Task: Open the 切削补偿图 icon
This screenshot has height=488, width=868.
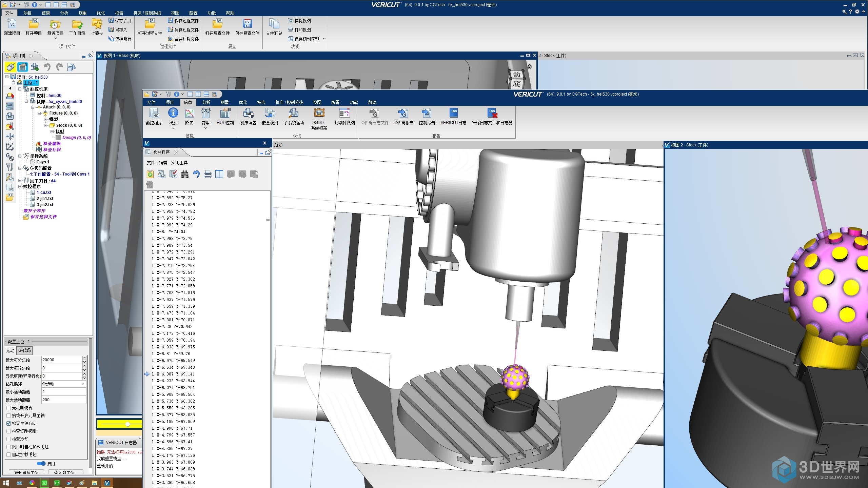Action: point(344,116)
